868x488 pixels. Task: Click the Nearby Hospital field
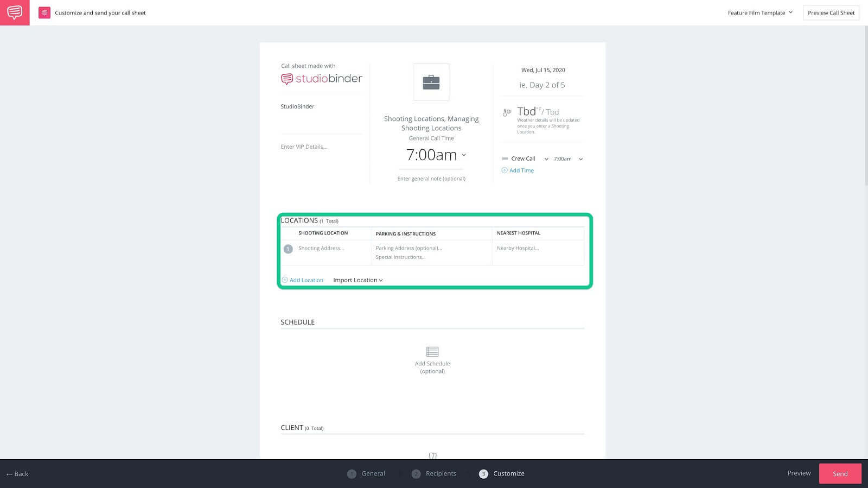point(518,248)
